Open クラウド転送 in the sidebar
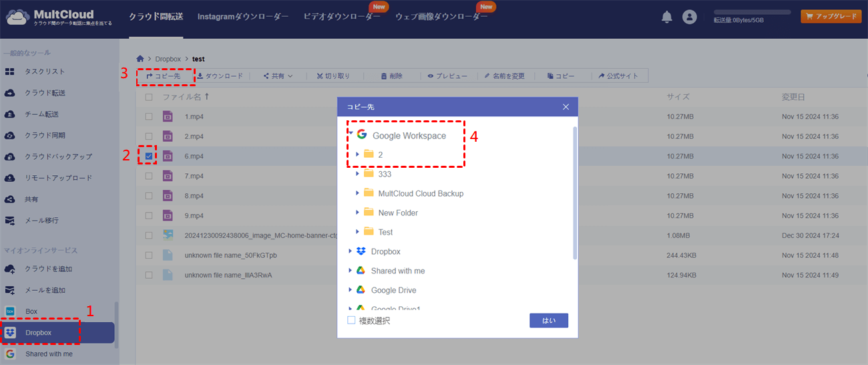 coord(45,93)
